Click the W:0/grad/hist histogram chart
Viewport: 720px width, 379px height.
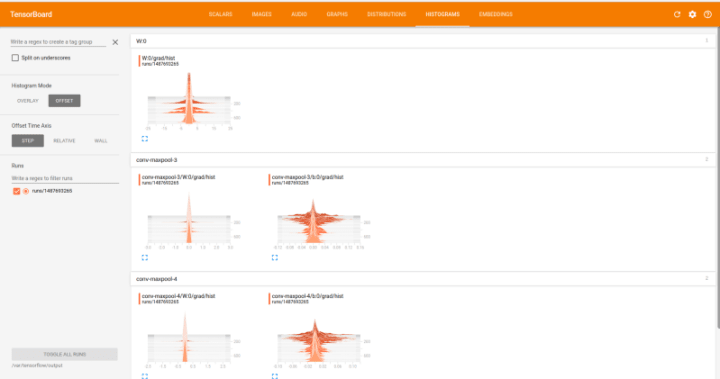coord(189,100)
